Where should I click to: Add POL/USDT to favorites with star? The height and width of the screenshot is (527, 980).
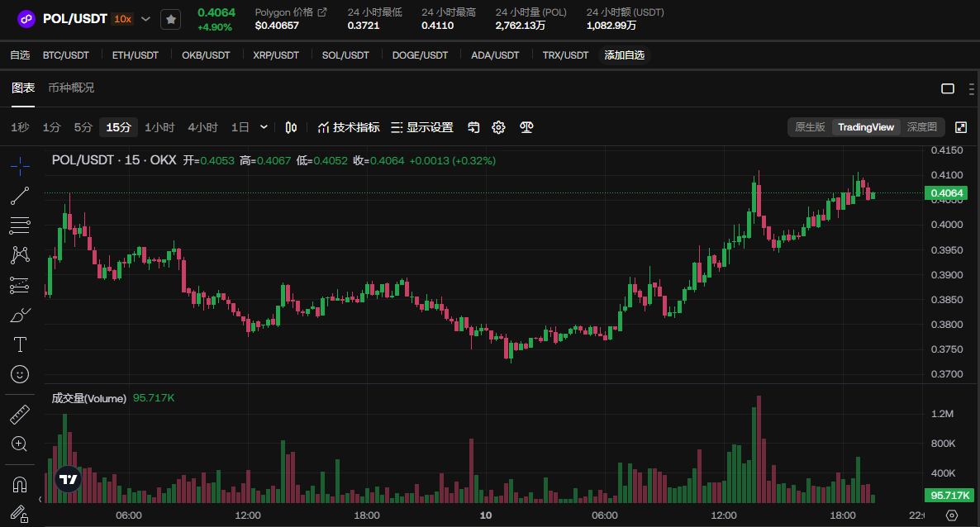170,19
